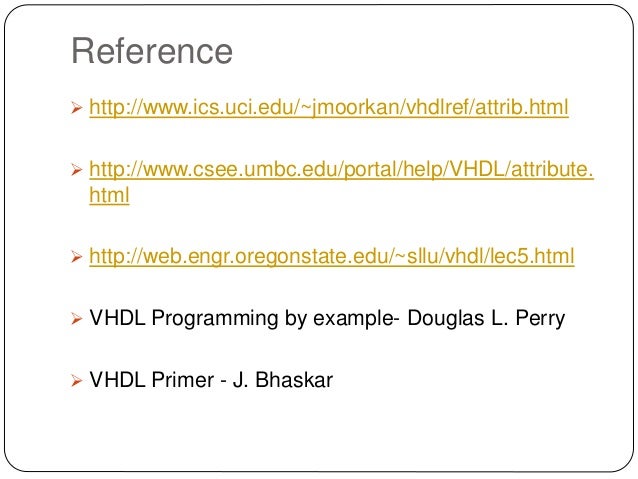638x479 pixels.
Task: Open the ics.uci.edu attrib.html link
Action: coord(329,107)
